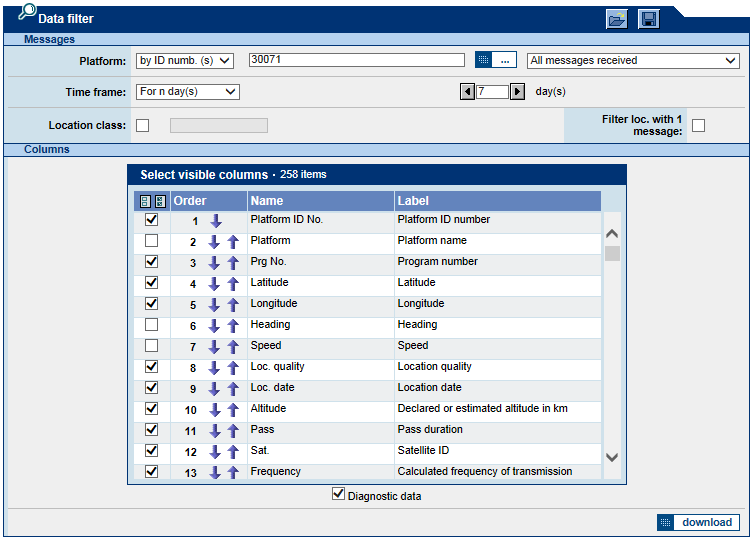Uncheck Loc. quality column checkbox

pos(151,367)
